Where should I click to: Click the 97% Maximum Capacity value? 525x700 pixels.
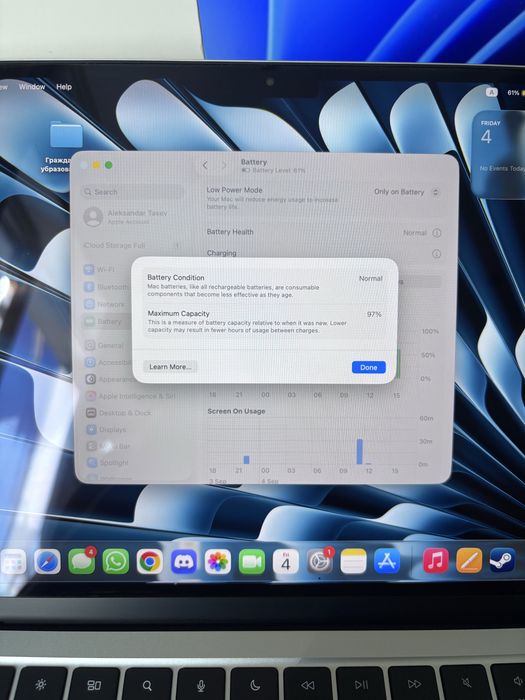374,314
